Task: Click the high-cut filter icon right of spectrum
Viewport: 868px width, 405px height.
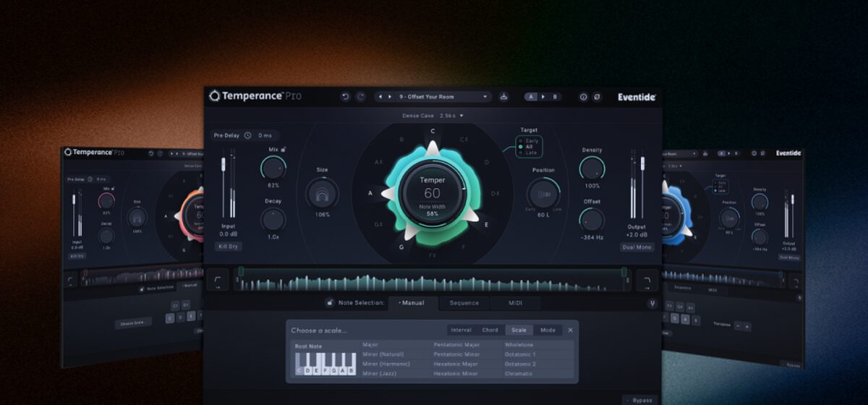Action: 647,279
